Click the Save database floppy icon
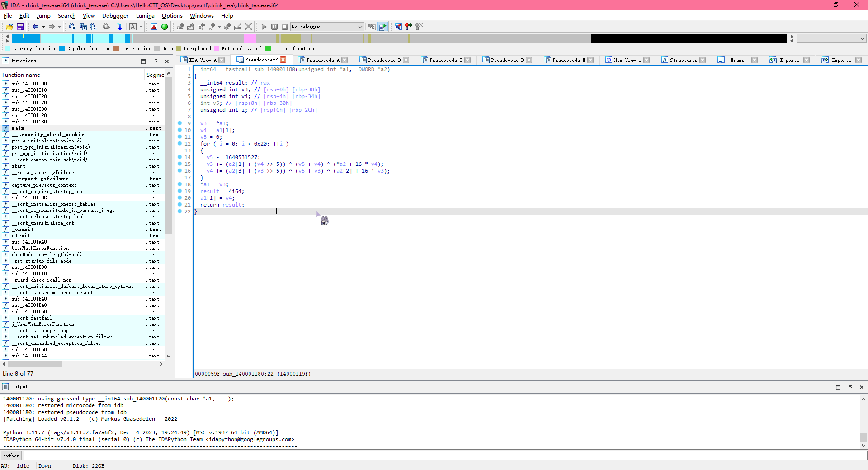Screen dimensions: 868x470 coord(20,27)
